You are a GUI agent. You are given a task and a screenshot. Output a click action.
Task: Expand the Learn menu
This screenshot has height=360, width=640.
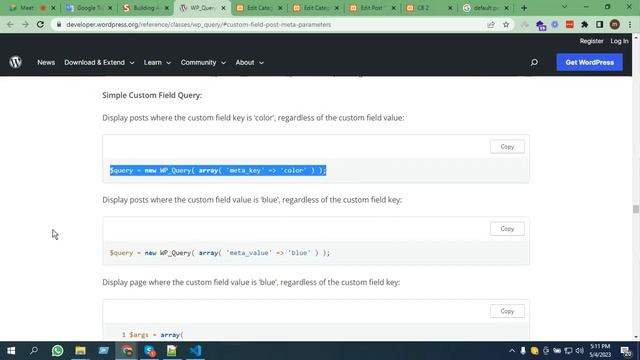(x=157, y=62)
